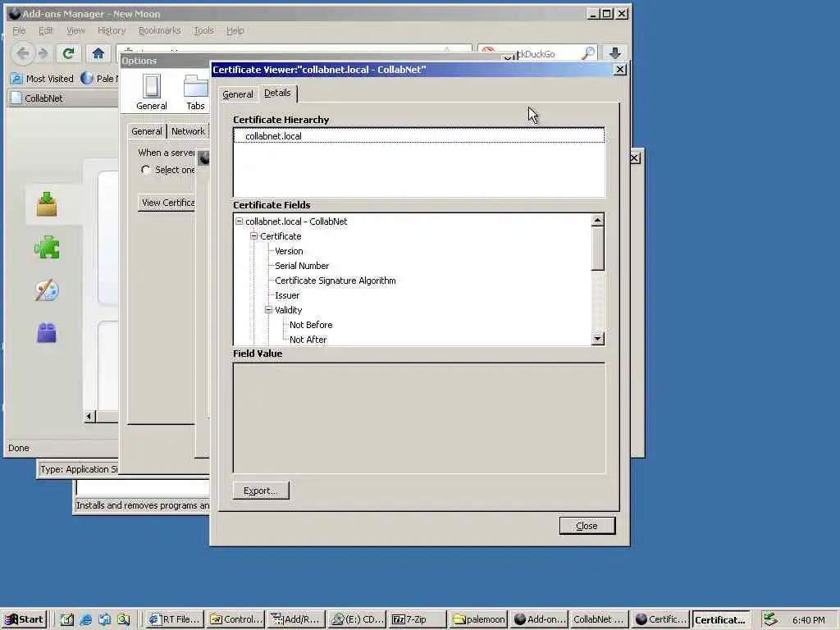Select the Version field
The image size is (840, 630).
point(289,251)
